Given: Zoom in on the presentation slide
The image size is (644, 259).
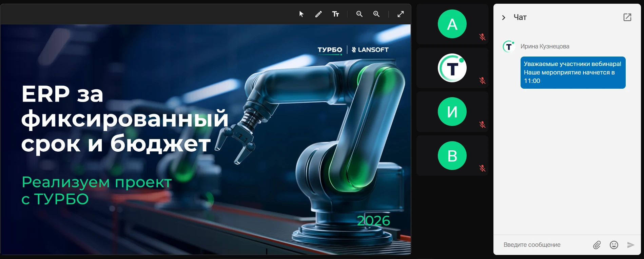Looking at the screenshot, I should [x=376, y=14].
